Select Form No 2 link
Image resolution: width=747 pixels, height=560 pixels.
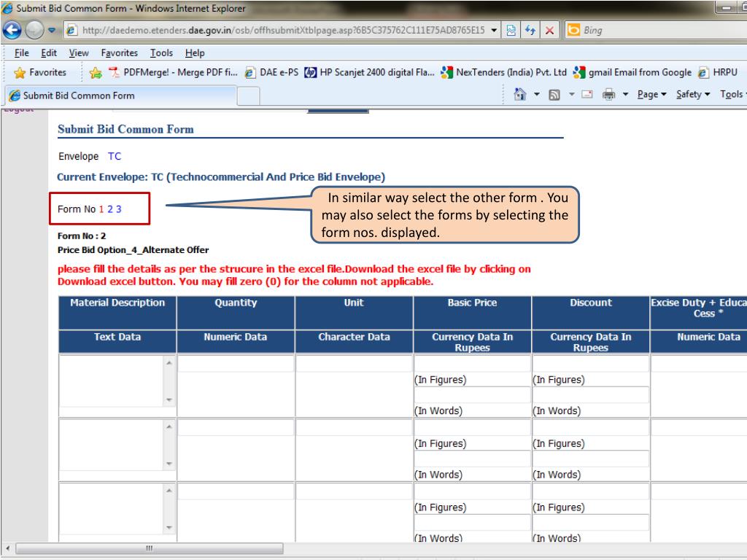click(110, 209)
